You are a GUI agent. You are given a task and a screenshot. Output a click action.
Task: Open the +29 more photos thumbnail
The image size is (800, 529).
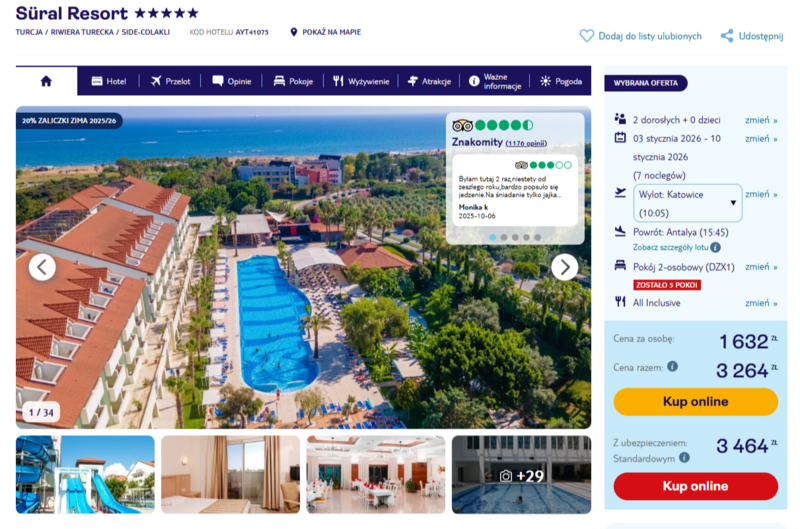[x=521, y=474]
